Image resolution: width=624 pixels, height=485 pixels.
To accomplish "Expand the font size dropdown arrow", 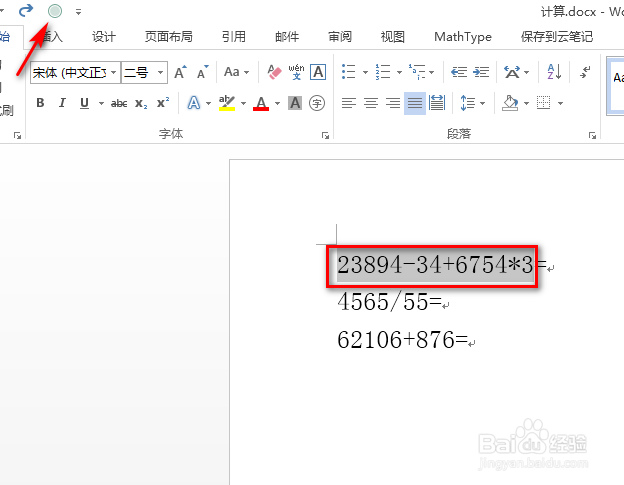I will point(160,72).
